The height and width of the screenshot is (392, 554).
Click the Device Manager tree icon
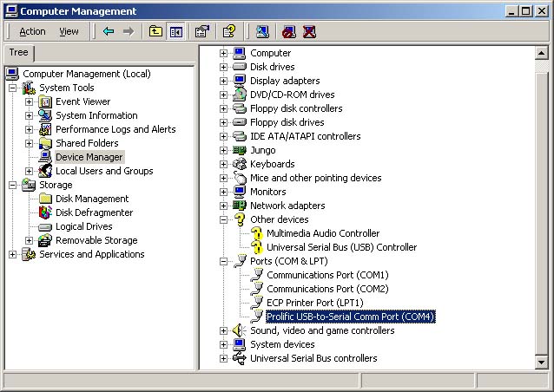[45, 157]
